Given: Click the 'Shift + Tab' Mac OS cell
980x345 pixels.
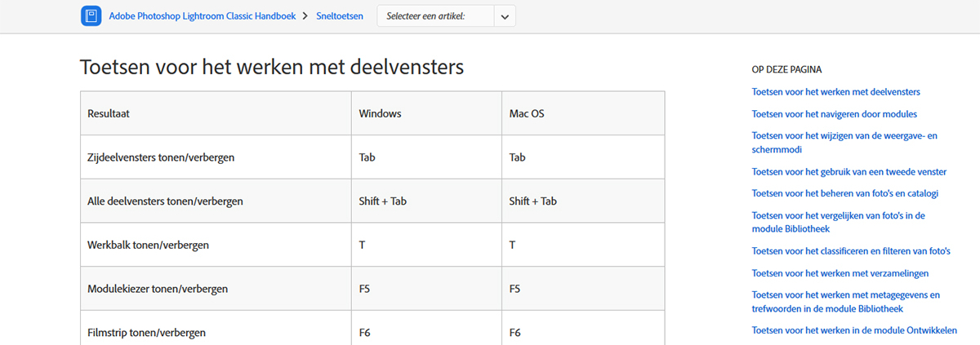Looking at the screenshot, I should point(583,201).
